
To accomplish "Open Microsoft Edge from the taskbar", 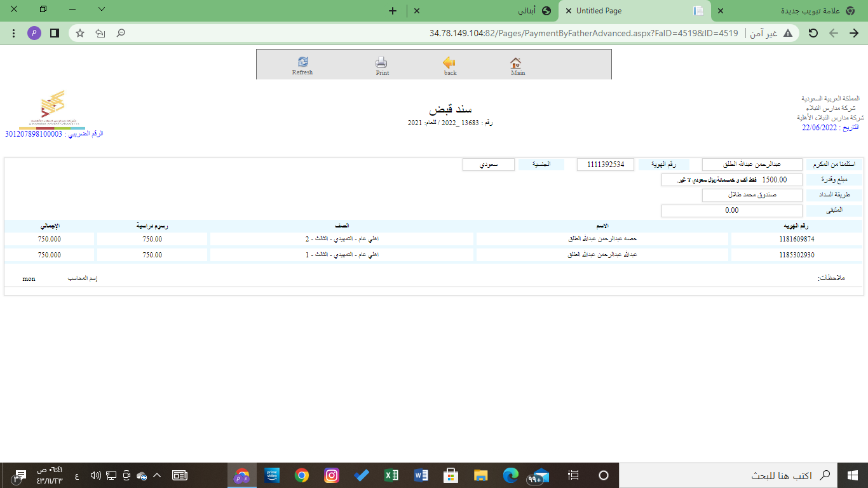I will (510, 475).
